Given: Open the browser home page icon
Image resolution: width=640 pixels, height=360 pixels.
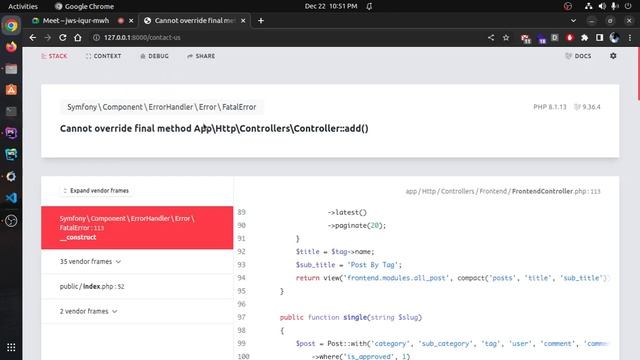Looking at the screenshot, I should 78,38.
